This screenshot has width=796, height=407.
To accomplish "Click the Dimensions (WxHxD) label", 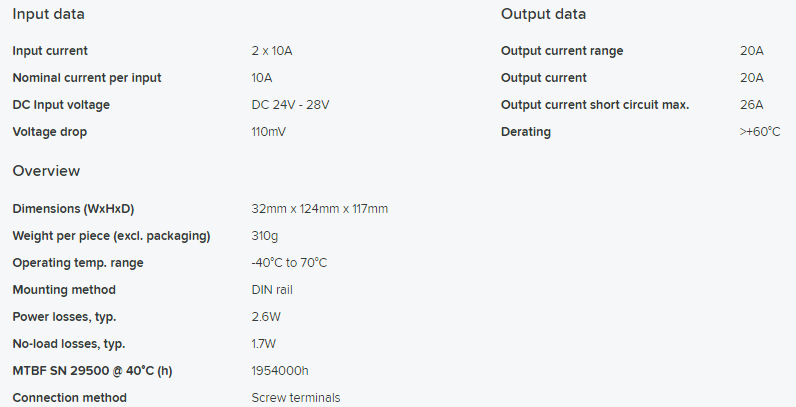I will pos(73,209).
